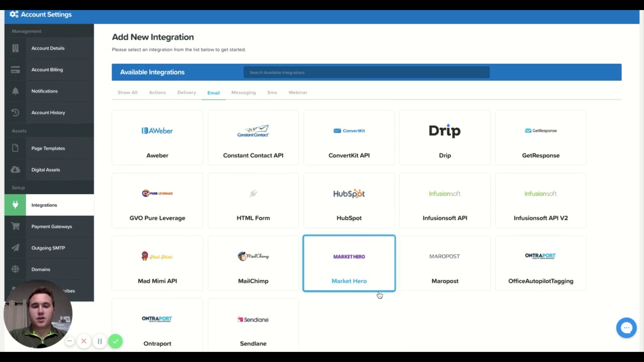Click the Payment Gateways cart icon
The width and height of the screenshot is (644, 362).
click(15, 227)
